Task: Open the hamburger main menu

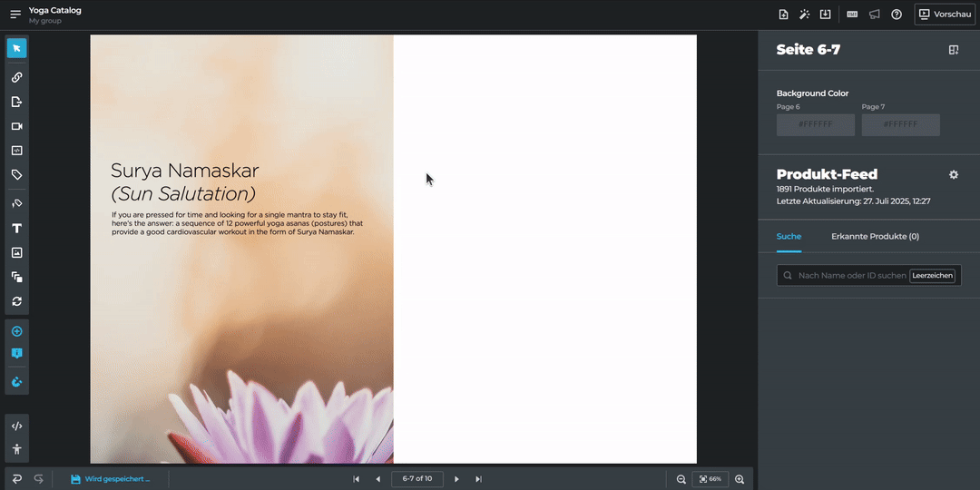Action: (x=15, y=15)
